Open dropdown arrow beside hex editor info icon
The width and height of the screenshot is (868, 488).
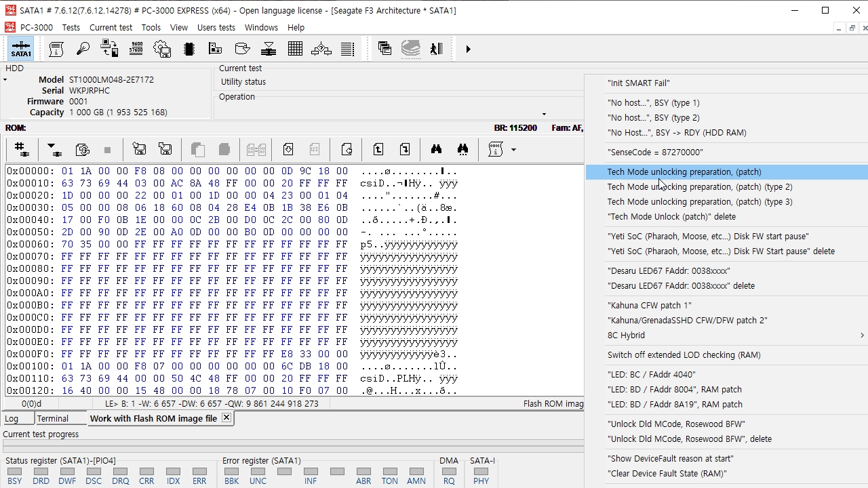[513, 150]
